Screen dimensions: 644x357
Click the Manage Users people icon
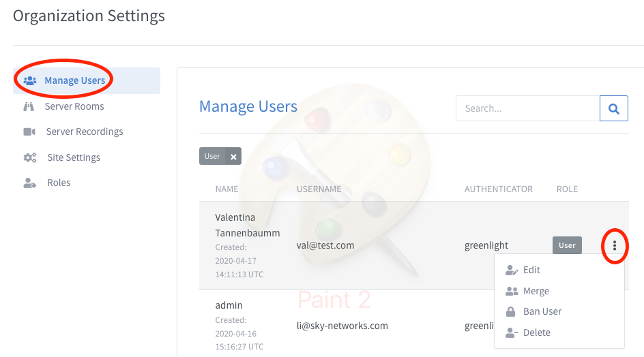pos(30,80)
